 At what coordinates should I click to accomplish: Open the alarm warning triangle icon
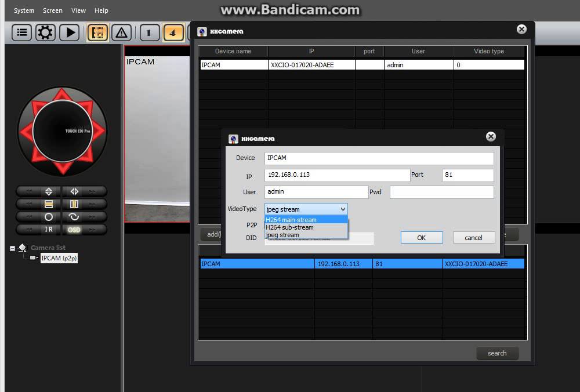click(121, 32)
